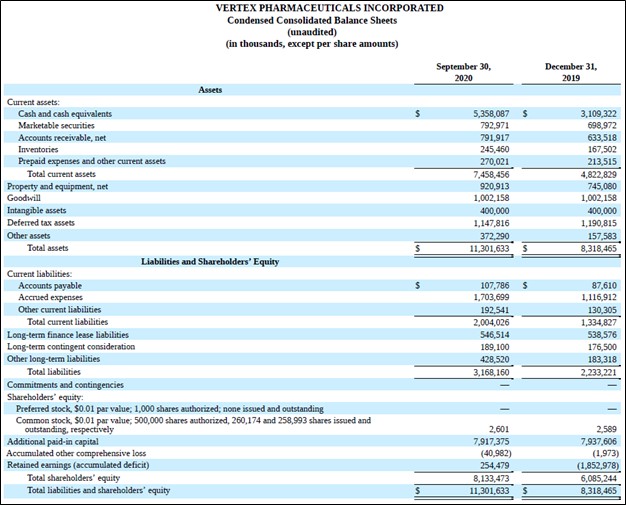The height and width of the screenshot is (505, 626).
Task: Click the Accrued expenses value 1,703,699
Action: [490, 297]
